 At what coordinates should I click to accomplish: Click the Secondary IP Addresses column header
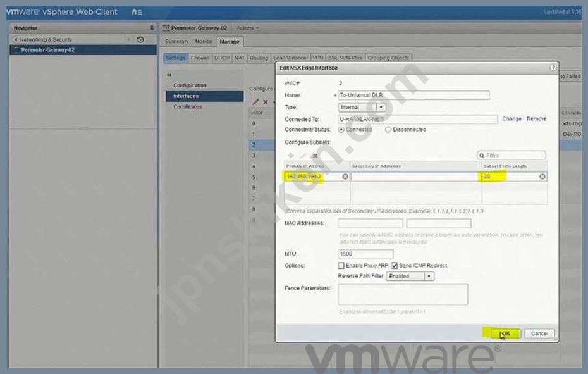[416, 166]
